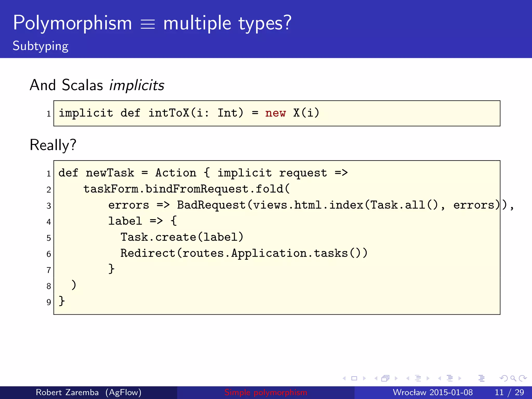The width and height of the screenshot is (532, 399).
Task: Go to next frame arrow beside frame icon
Action: pos(396,378)
